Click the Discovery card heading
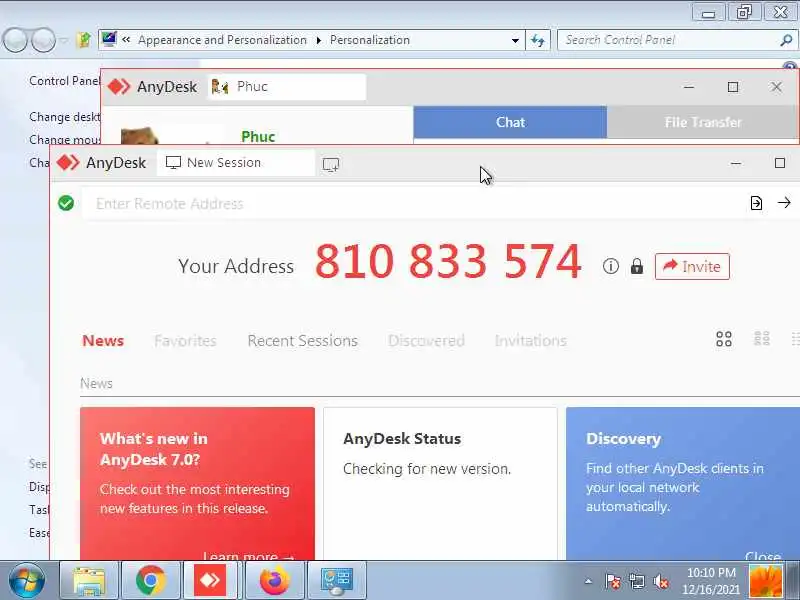The width and height of the screenshot is (800, 600). tap(623, 439)
